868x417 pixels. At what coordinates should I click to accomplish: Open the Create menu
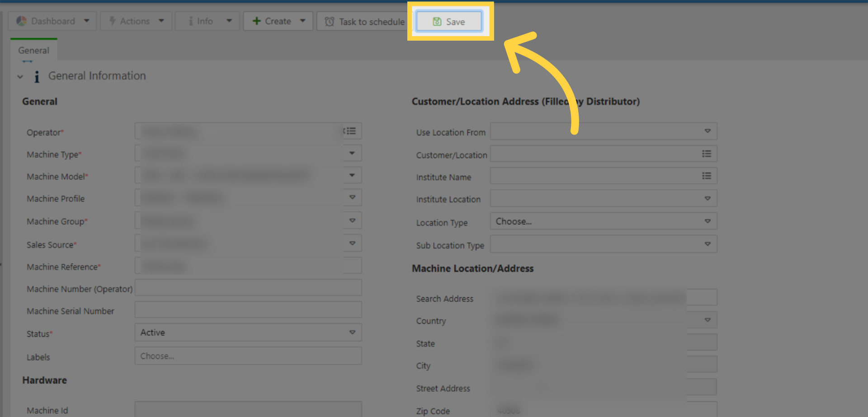[x=278, y=21]
